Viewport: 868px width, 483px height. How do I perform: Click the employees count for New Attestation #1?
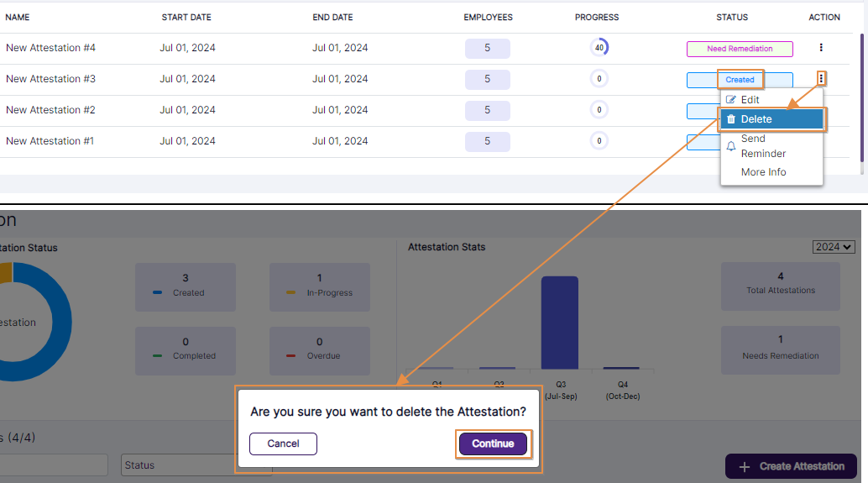(x=487, y=141)
